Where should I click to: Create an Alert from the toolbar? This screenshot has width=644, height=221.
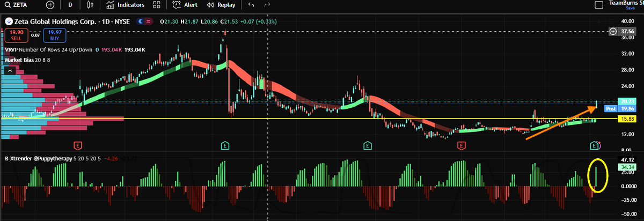185,5
